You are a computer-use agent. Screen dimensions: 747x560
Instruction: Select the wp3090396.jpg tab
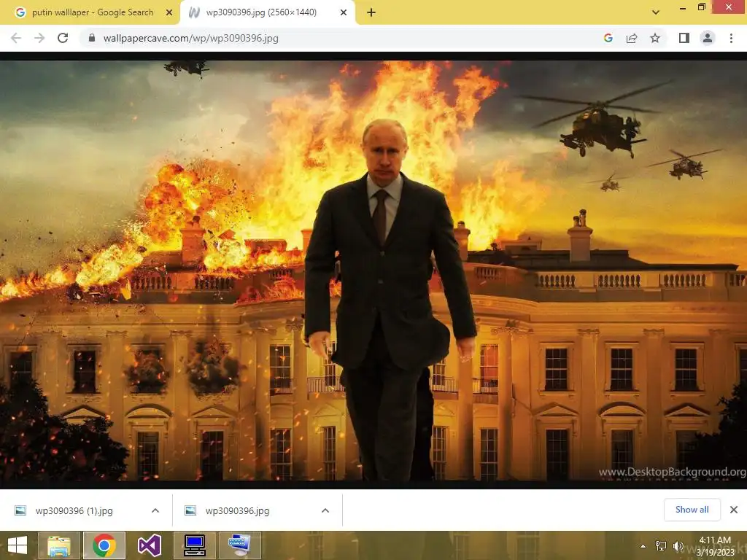tap(261, 12)
